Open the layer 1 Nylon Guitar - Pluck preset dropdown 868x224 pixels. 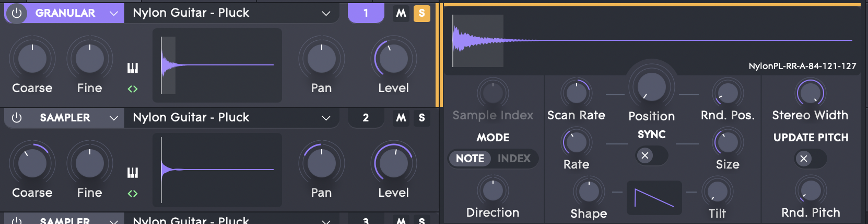pos(232,13)
